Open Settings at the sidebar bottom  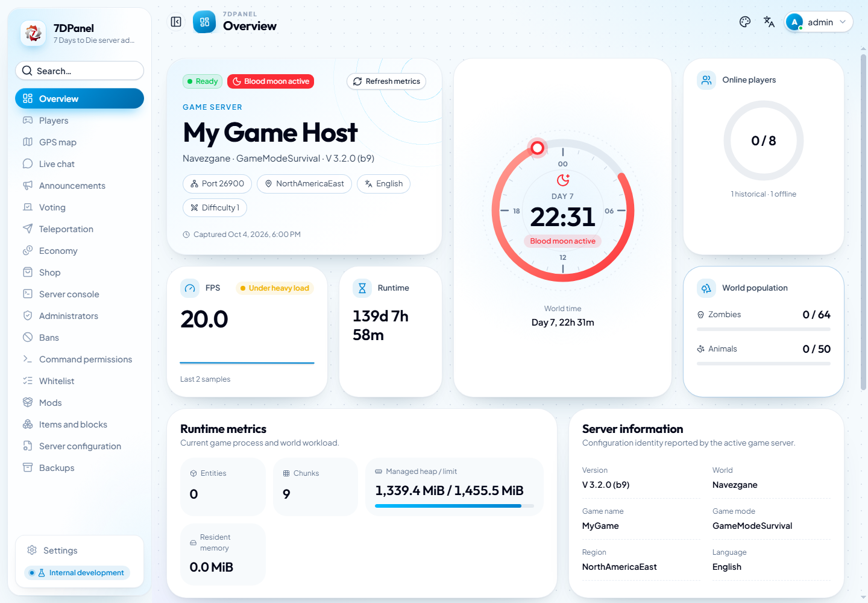point(80,551)
